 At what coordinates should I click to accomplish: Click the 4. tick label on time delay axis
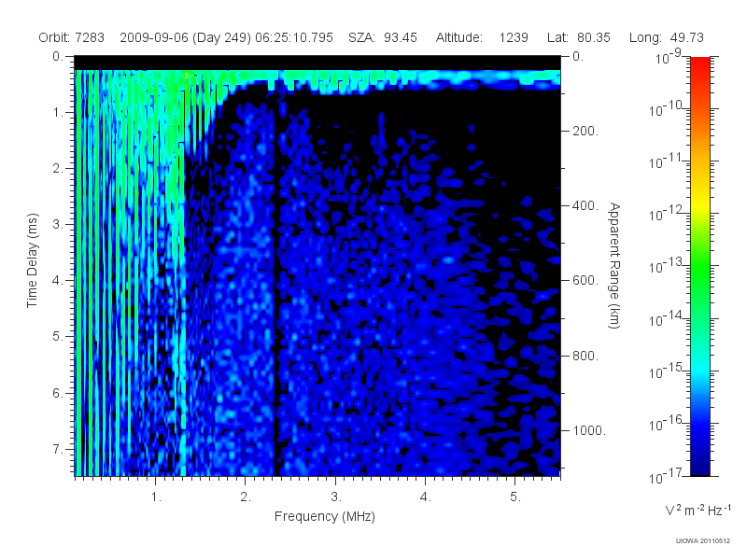coord(58,281)
